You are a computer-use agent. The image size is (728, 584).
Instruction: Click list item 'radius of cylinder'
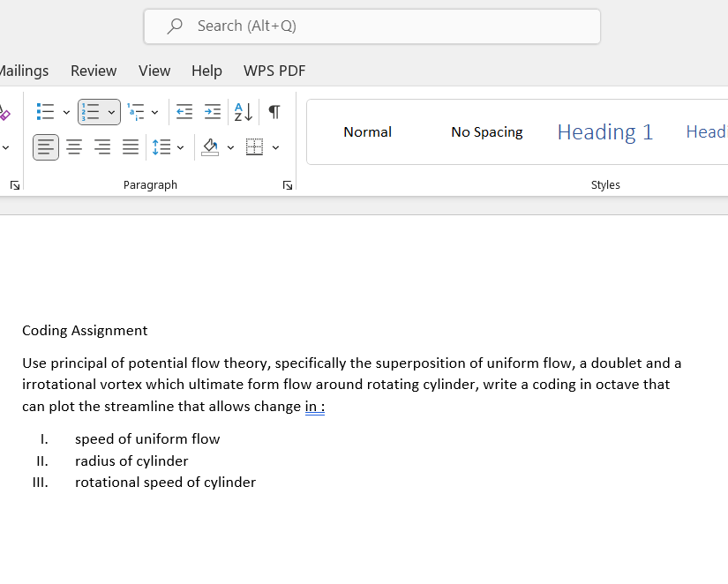(131, 461)
